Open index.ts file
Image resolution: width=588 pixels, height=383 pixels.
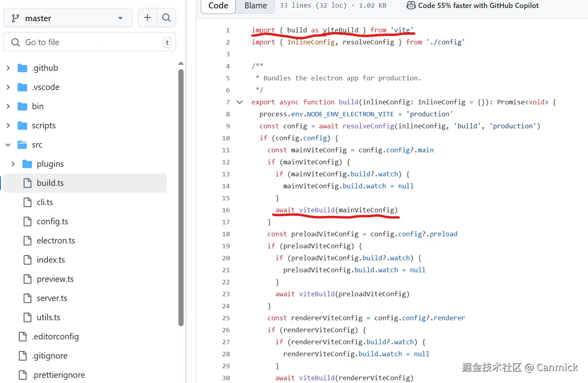coord(51,260)
